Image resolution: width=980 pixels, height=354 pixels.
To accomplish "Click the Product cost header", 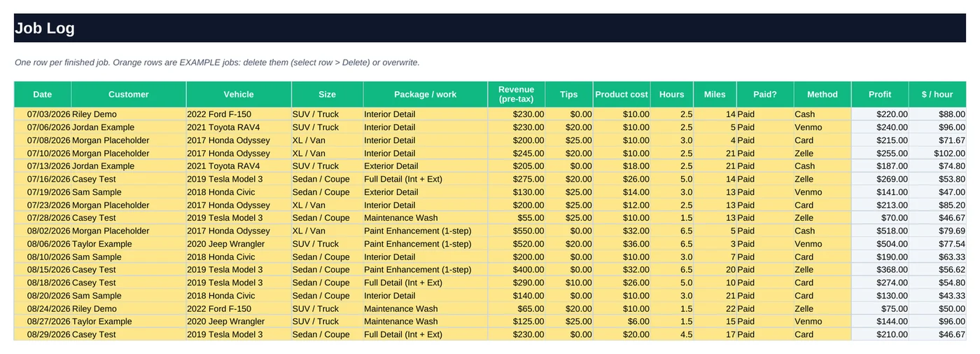I will click(x=622, y=95).
